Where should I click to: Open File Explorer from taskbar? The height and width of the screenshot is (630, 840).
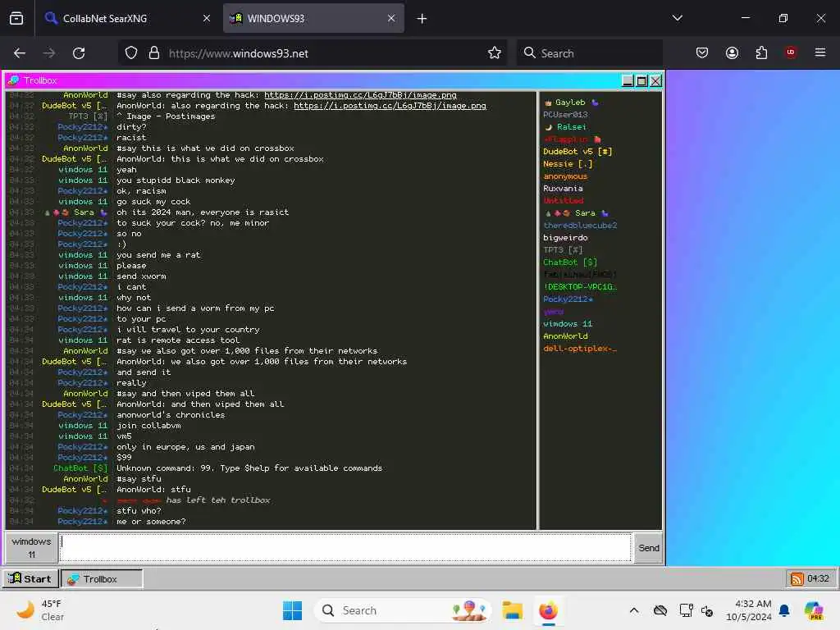[x=512, y=610]
